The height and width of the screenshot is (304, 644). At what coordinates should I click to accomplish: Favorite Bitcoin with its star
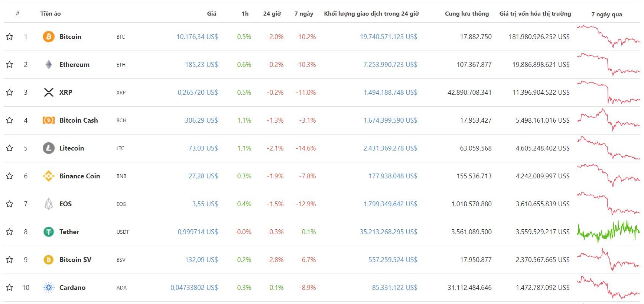(10, 36)
